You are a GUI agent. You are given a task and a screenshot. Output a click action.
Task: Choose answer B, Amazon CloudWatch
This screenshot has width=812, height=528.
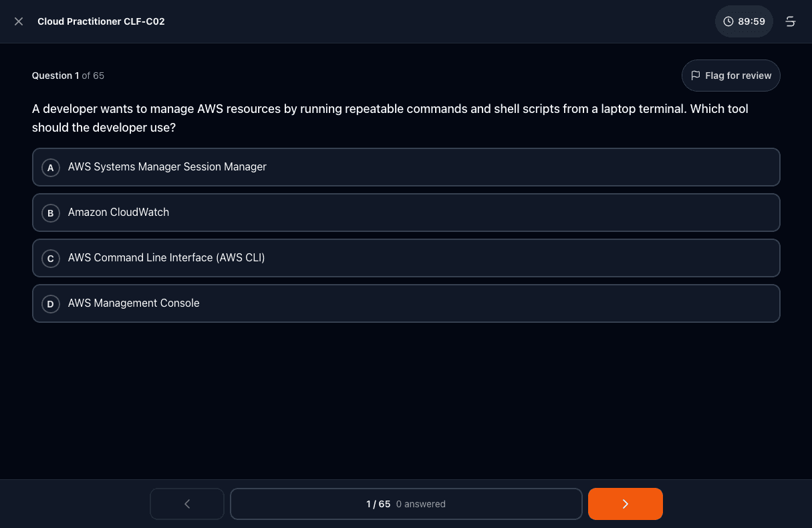pos(406,213)
